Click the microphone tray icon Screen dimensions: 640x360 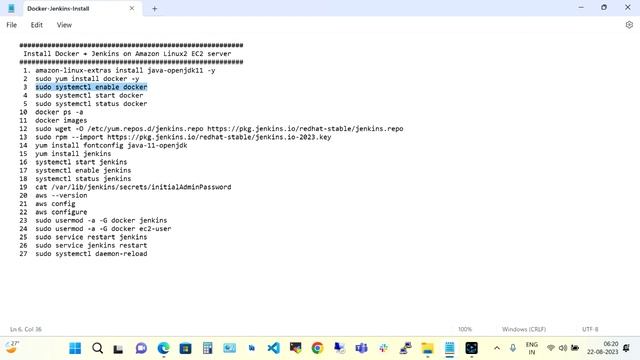[513, 348]
